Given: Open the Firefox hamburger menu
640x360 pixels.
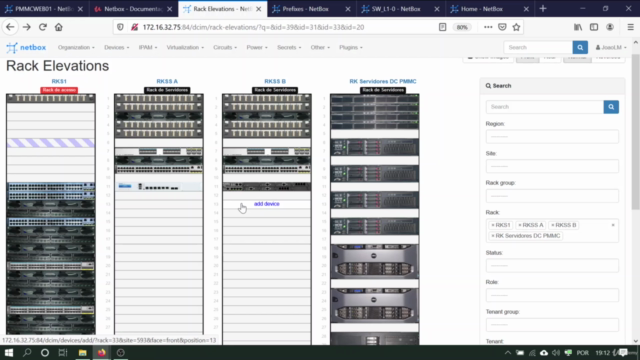Looking at the screenshot, I should coord(631,27).
